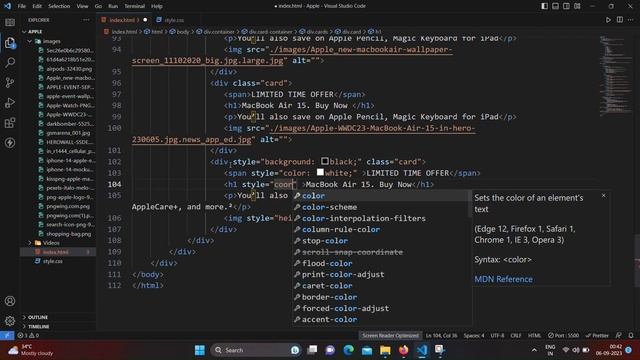Click the lightning bolt extension icon in activity bar
The image size is (640, 360).
point(10,142)
